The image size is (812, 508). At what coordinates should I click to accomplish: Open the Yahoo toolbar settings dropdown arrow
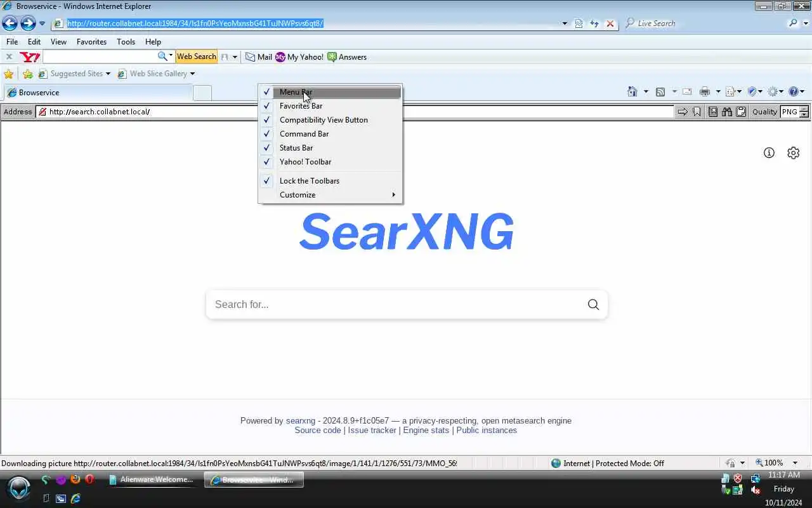(x=235, y=57)
